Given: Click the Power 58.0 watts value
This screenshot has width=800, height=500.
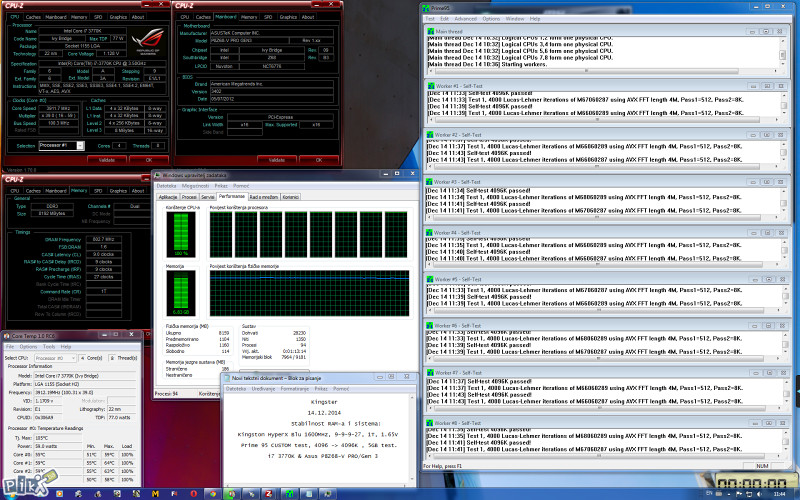Looking at the screenshot, I should tap(58, 446).
